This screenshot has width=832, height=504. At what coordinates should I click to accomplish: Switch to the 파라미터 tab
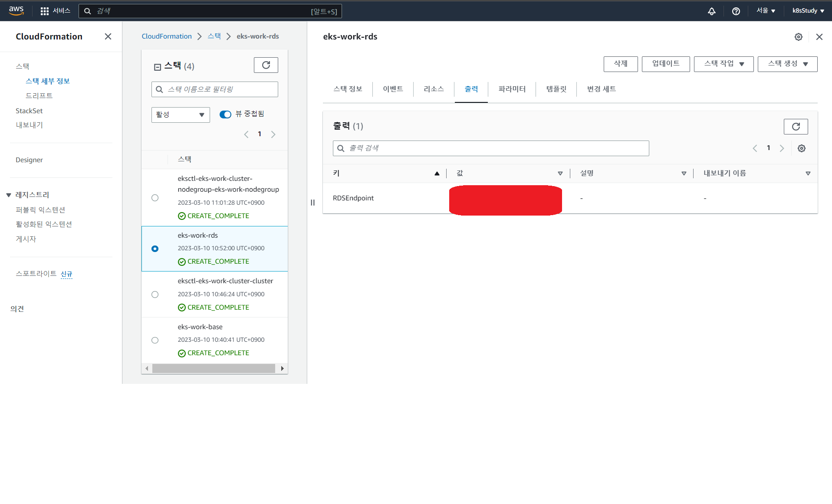pos(512,89)
